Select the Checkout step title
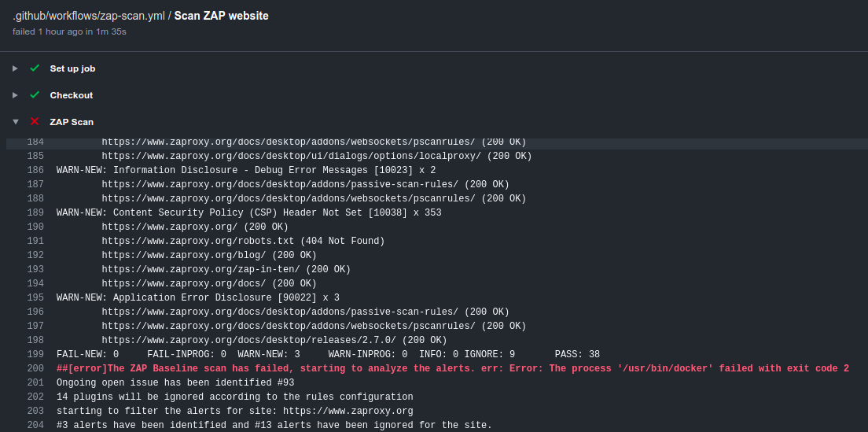 72,95
